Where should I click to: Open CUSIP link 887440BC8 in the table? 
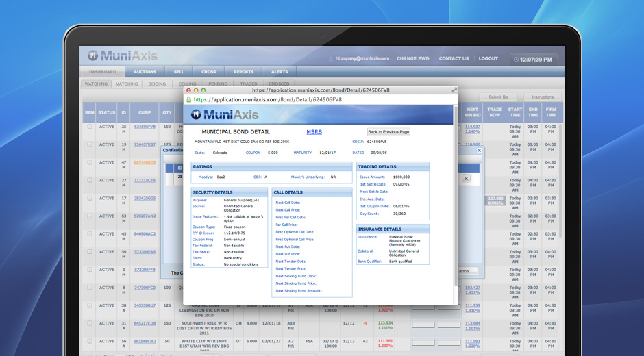point(145,163)
